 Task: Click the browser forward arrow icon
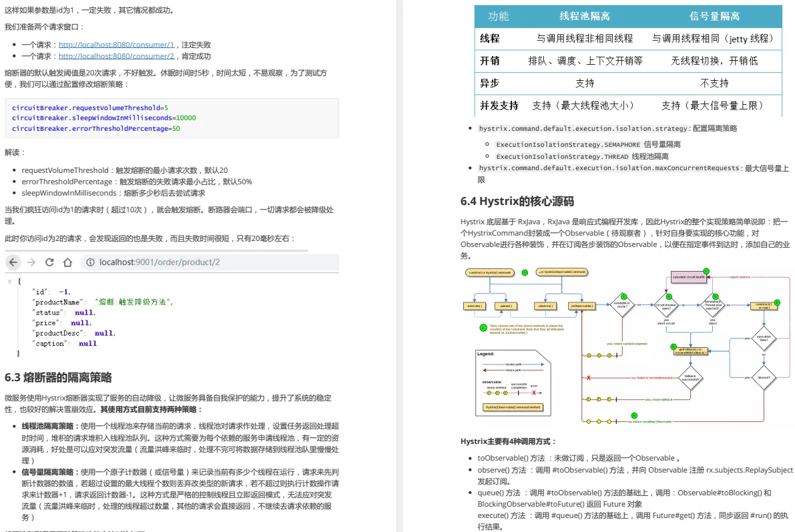(31, 262)
